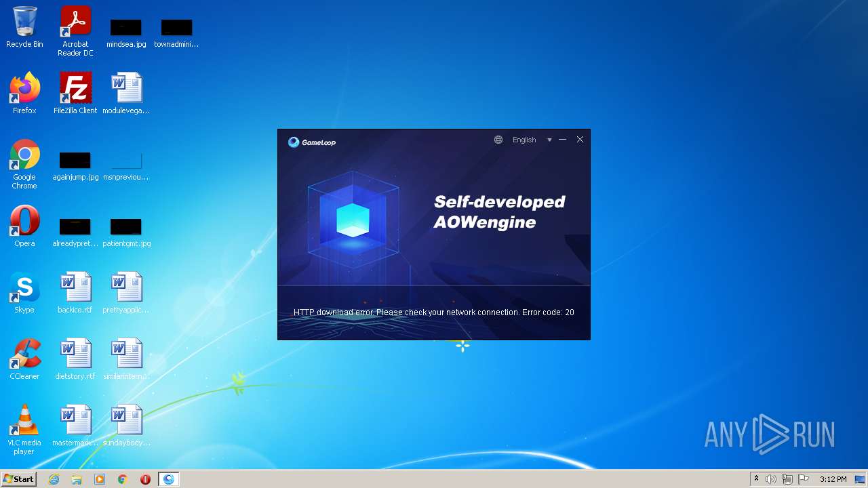Open FileZilla Client shortcut
This screenshot has width=868, height=488.
click(75, 94)
